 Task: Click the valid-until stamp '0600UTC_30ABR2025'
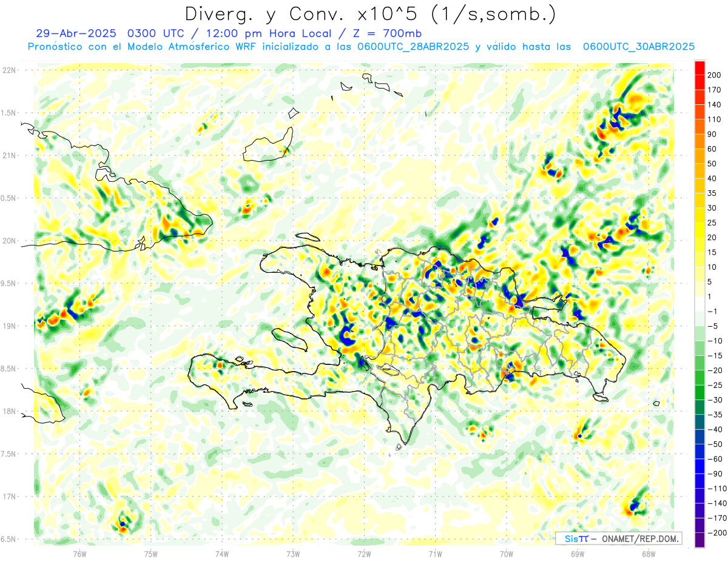(638, 47)
